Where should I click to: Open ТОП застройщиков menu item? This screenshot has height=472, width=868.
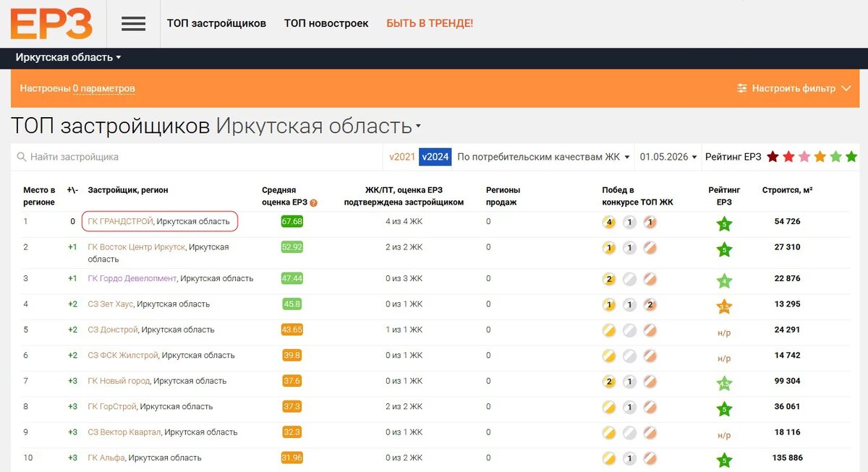[x=216, y=23]
